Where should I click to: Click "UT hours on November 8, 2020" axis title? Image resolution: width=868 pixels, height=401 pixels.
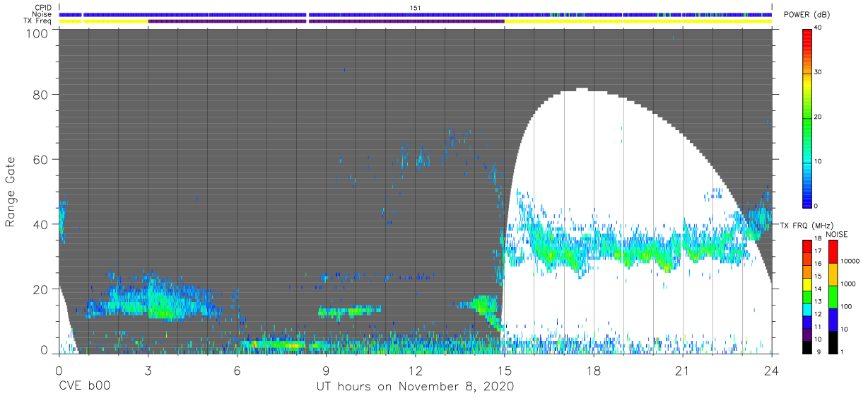tap(415, 387)
